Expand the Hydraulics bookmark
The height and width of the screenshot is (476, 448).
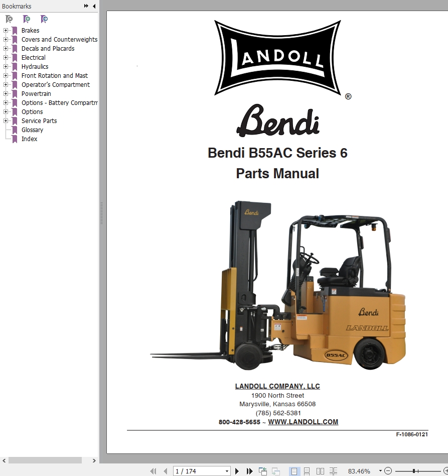(6, 66)
